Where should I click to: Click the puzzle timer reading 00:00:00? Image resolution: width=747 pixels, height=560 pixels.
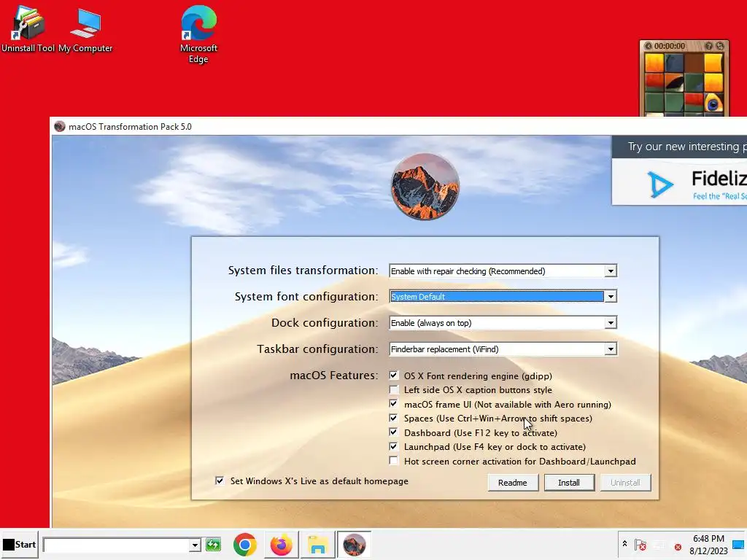point(670,46)
